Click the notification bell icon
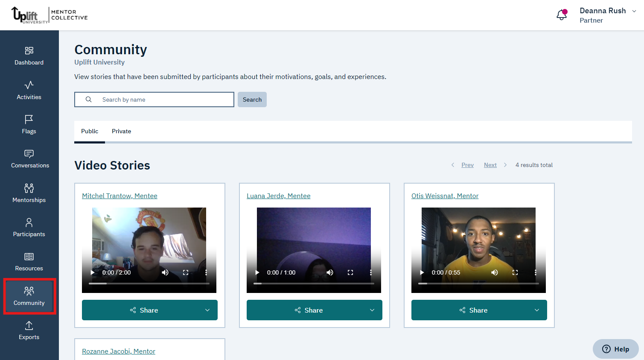 pos(562,15)
